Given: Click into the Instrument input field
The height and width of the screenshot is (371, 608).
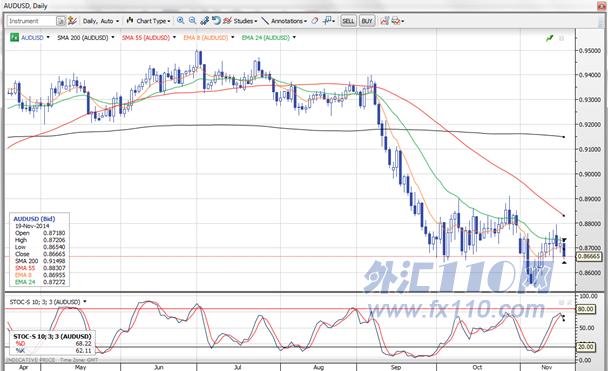Looking at the screenshot, I should click(x=32, y=21).
